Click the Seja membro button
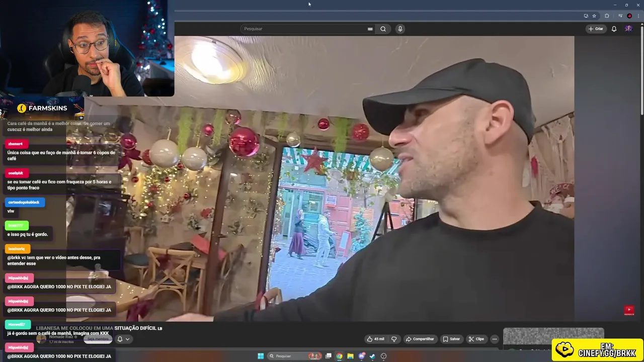This screenshot has height=362, width=644. 98,339
